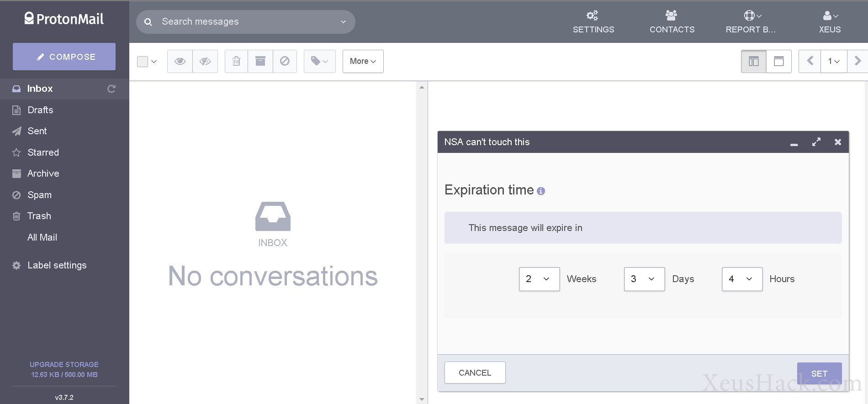Click the search magnifier icon
The width and height of the screenshot is (868, 404).
pos(148,22)
